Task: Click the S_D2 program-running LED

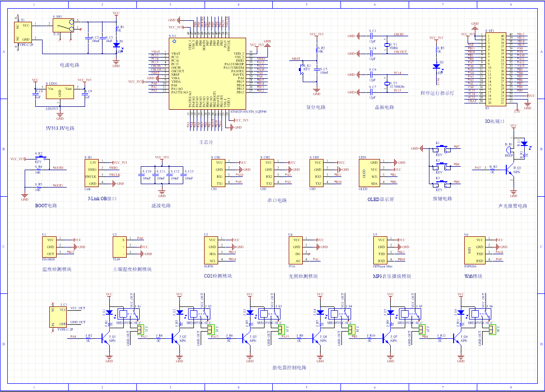Action: click(x=437, y=66)
